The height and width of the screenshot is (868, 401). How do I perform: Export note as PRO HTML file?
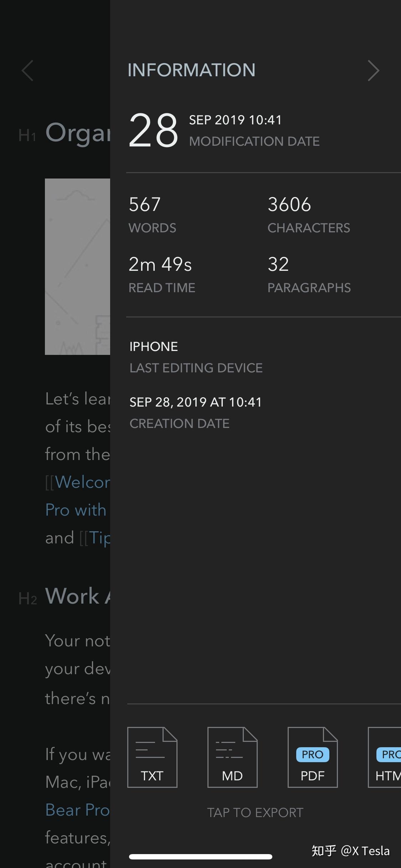click(386, 757)
